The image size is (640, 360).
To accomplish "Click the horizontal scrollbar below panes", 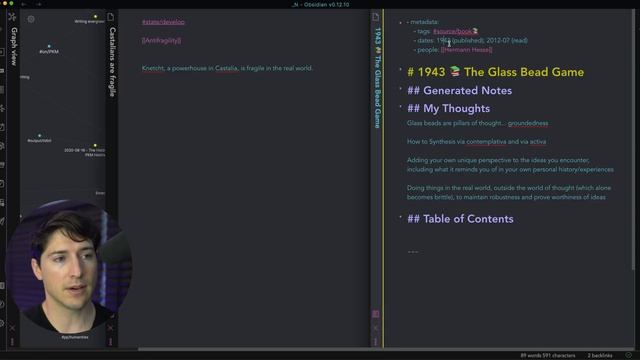I will coord(386,349).
